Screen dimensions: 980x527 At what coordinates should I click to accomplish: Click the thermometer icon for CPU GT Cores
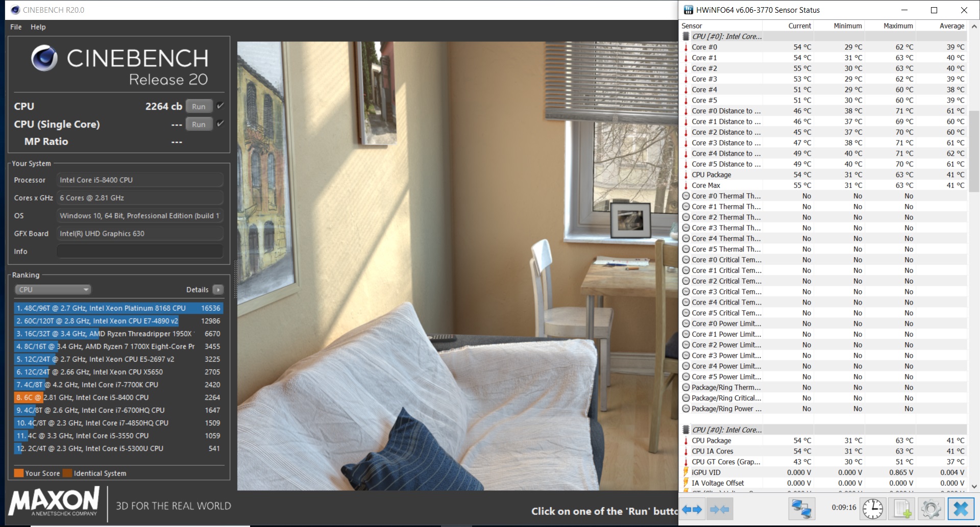tap(686, 462)
